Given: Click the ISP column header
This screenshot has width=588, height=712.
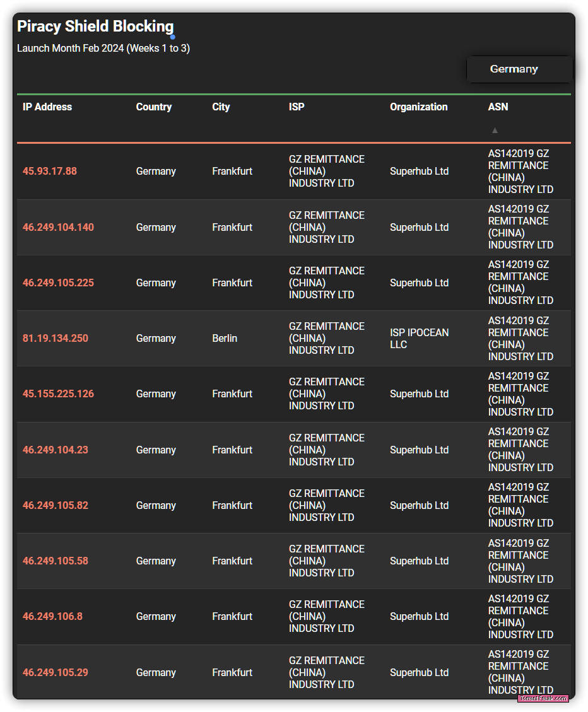Looking at the screenshot, I should tap(297, 107).
